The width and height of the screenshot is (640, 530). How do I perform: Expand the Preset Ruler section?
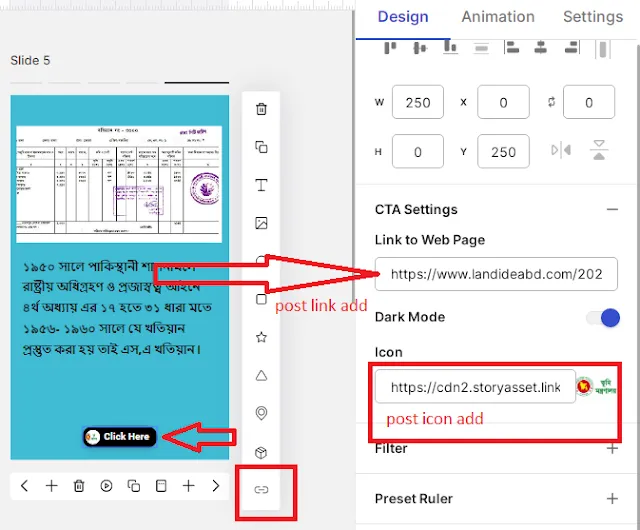(611, 498)
